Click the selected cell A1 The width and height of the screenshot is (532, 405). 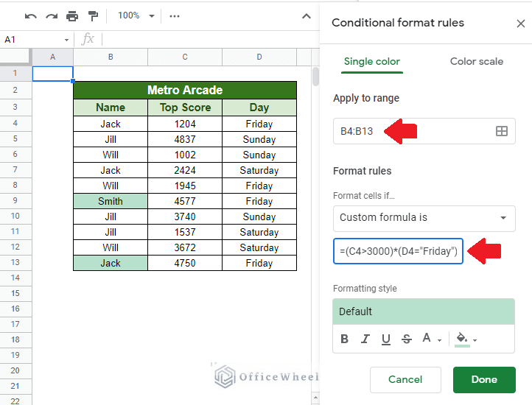point(52,74)
